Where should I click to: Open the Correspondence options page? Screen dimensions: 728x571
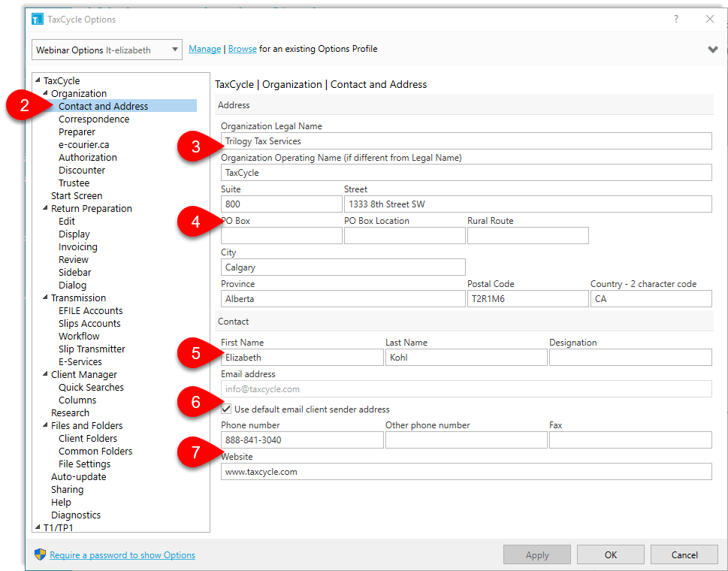point(94,119)
